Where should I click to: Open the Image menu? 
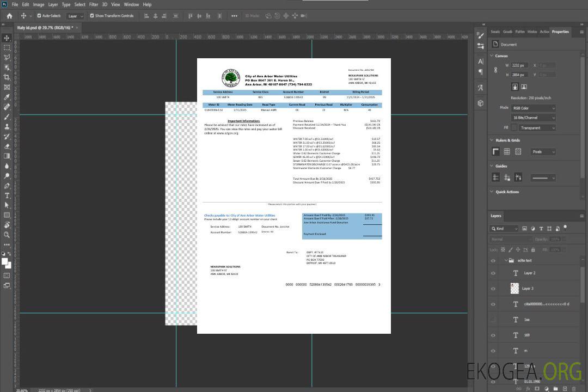[x=39, y=4]
